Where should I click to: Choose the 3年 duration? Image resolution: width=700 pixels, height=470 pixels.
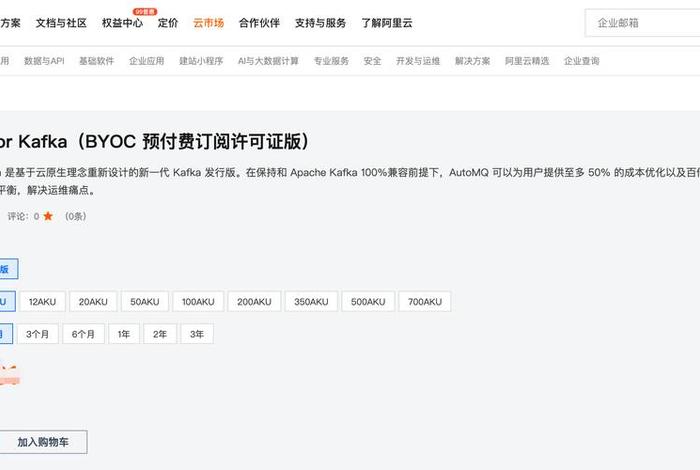[197, 334]
